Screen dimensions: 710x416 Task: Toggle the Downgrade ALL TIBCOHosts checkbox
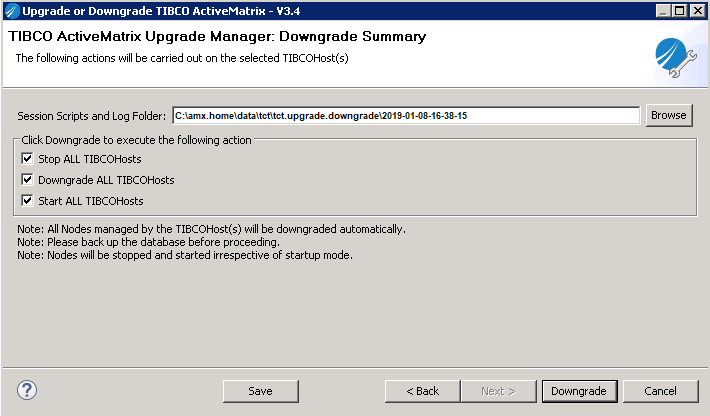[27, 180]
